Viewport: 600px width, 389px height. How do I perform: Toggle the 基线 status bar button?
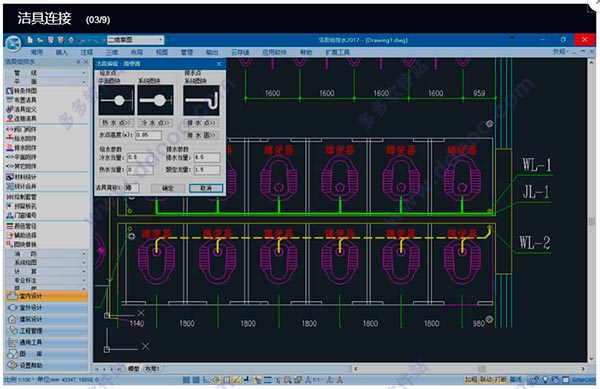(x=515, y=379)
